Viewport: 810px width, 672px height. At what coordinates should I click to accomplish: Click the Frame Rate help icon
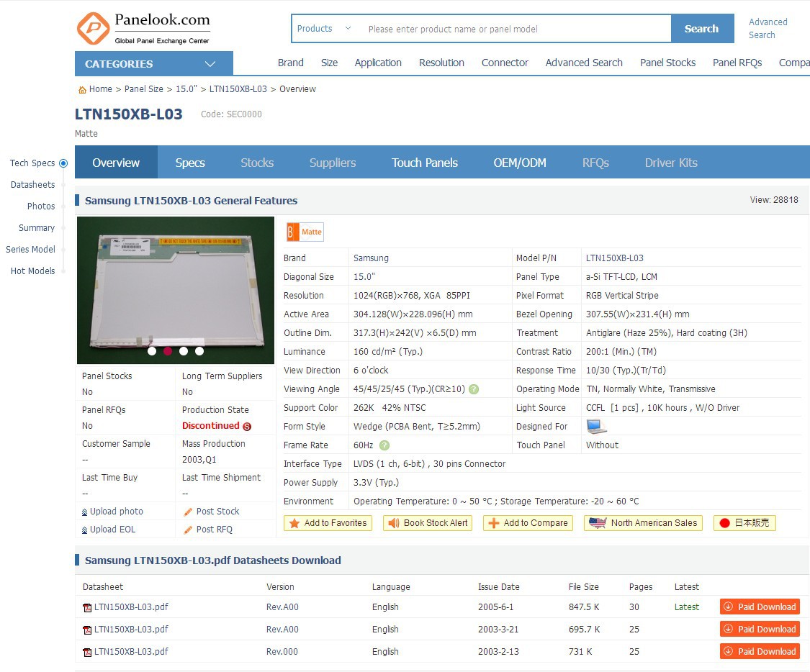[384, 445]
